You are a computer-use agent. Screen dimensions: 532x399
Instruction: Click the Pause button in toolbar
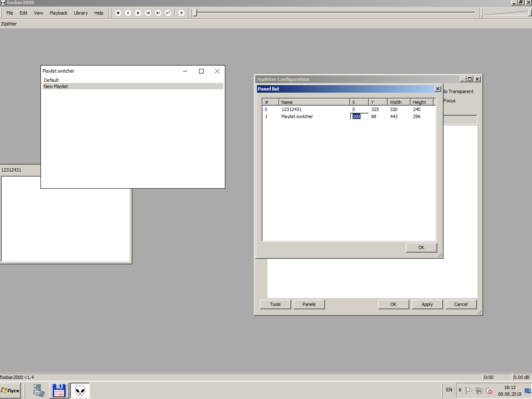[x=128, y=13]
